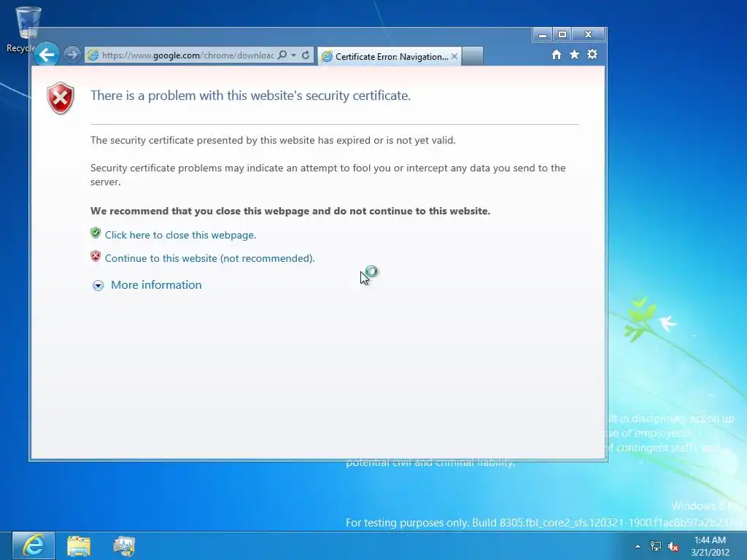747x560 pixels.
Task: Open the clock showing 1:44 AM
Action: pos(710,546)
